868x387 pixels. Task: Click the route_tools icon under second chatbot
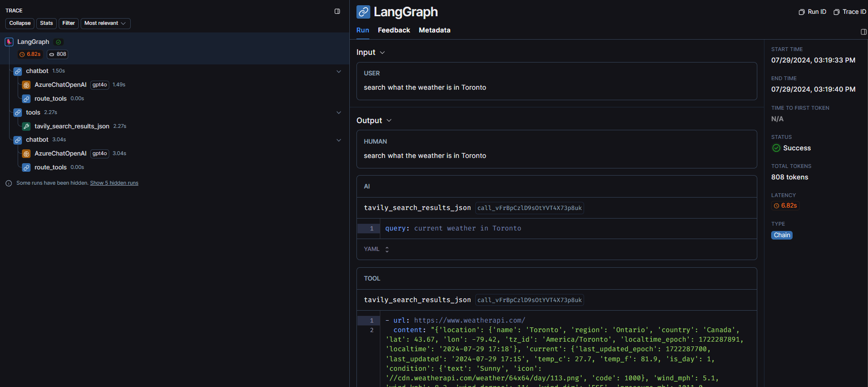click(x=26, y=167)
